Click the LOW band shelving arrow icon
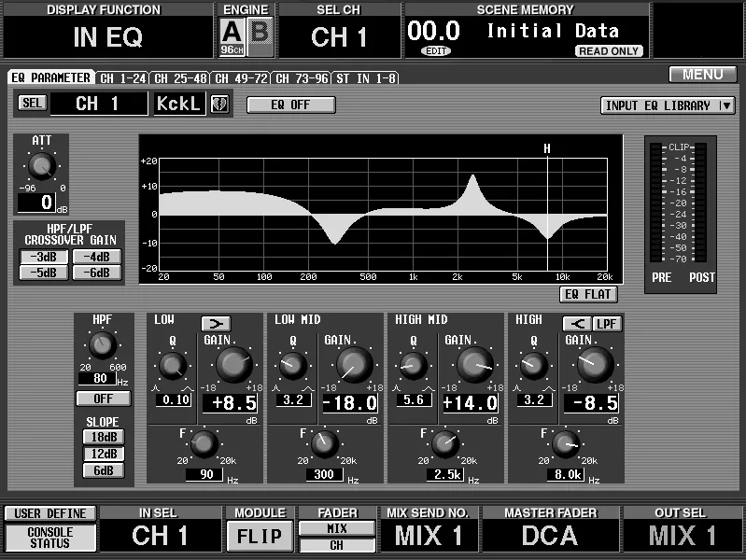746x560 pixels. pyautogui.click(x=216, y=324)
